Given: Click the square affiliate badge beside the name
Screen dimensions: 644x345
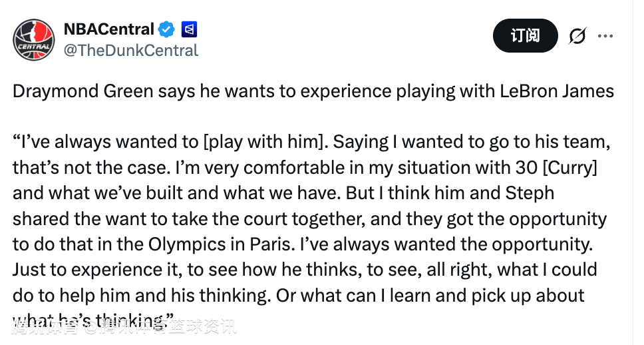Looking at the screenshot, I should click(189, 30).
